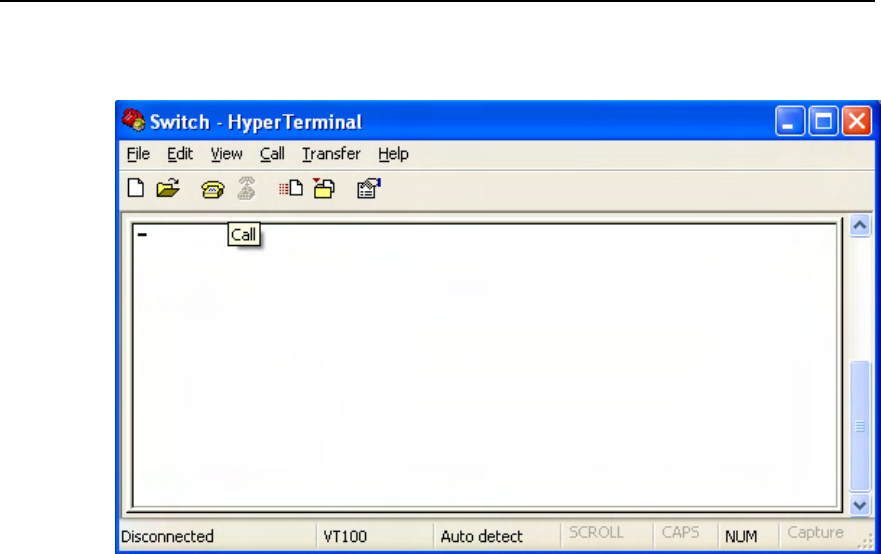Click the VT100 status bar entry
The height and width of the screenshot is (554, 881).
pyautogui.click(x=345, y=537)
